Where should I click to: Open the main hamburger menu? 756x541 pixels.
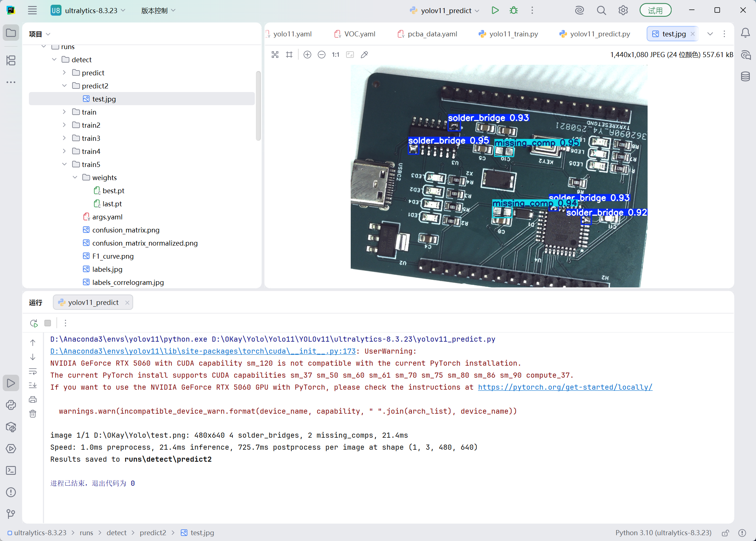32,10
